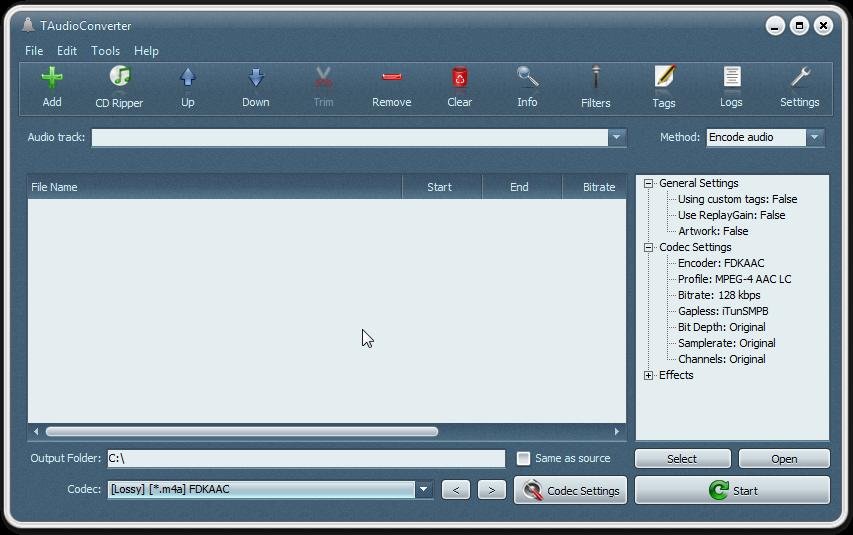Click the Select output folder button
Viewport: 853px width, 535px height.
point(683,459)
